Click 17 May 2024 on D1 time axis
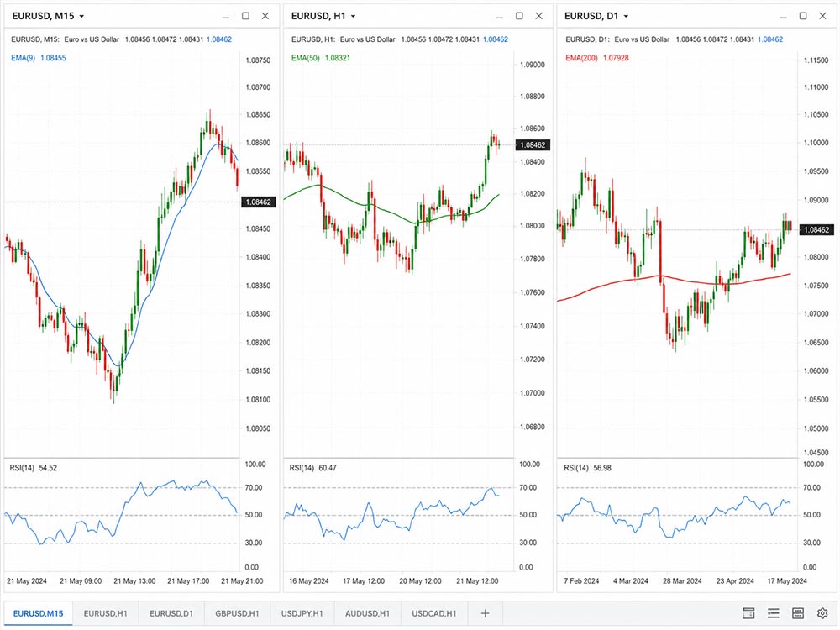Viewport: 840px width, 630px height. [787, 580]
